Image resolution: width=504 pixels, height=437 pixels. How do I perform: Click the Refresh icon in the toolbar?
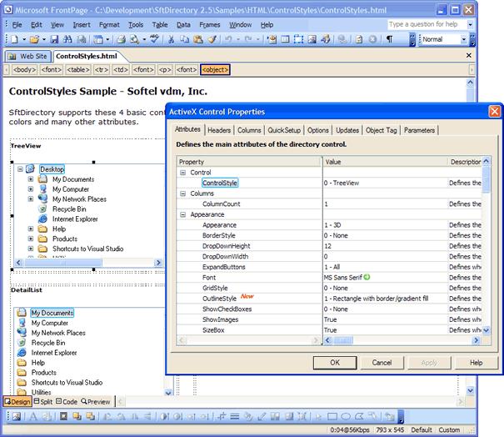tap(359, 39)
